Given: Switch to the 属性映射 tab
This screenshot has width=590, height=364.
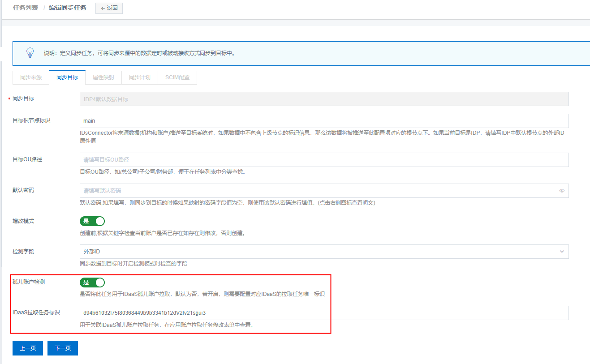Looking at the screenshot, I should 103,77.
